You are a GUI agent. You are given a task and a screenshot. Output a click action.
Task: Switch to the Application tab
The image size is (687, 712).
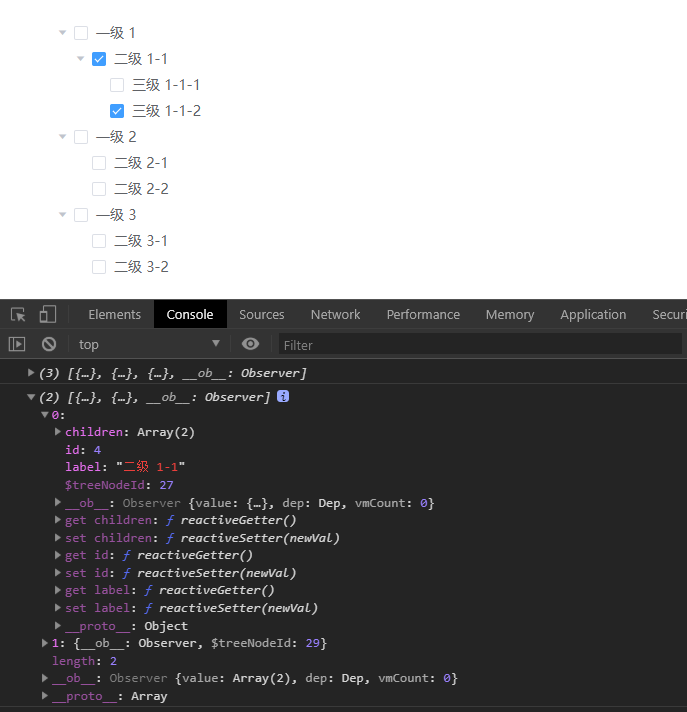click(x=593, y=314)
